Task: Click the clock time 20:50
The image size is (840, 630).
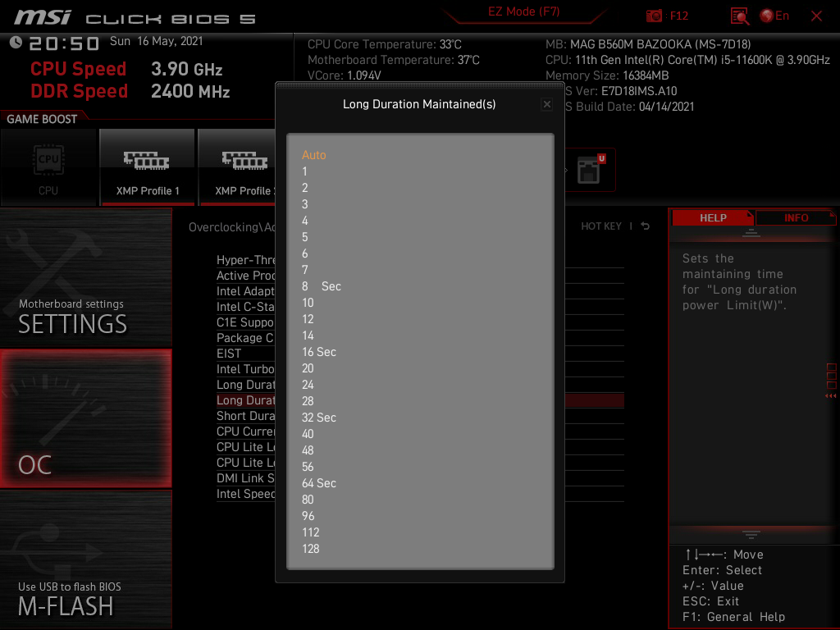Action: 64,43
